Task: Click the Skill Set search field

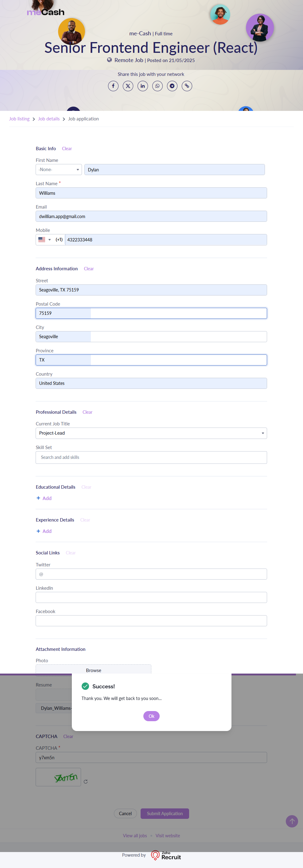Action: (x=151, y=457)
